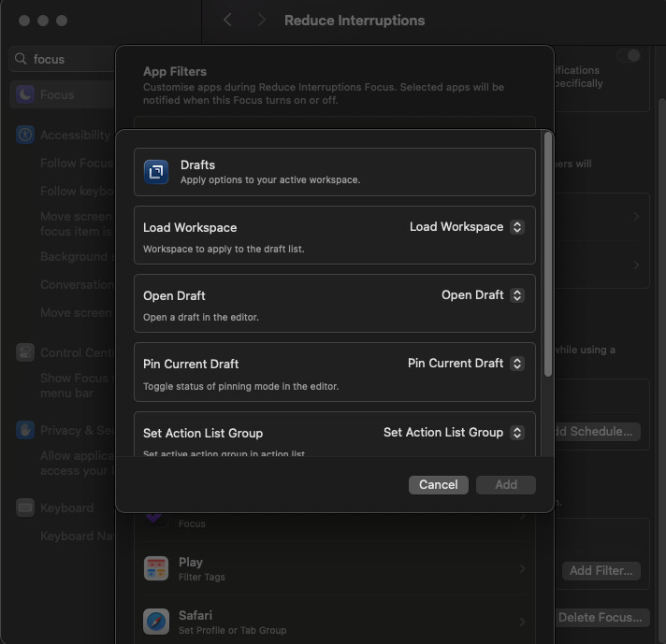The width and height of the screenshot is (666, 644).
Task: Toggle the switch at top right of the window
Action: coord(629,56)
